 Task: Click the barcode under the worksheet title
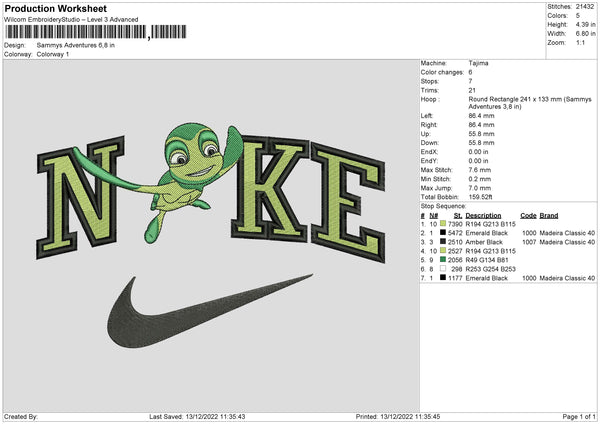point(96,32)
